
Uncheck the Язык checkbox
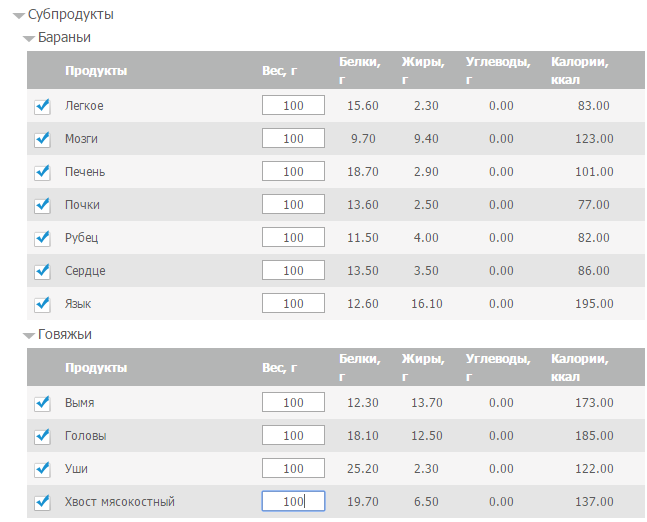coord(42,304)
